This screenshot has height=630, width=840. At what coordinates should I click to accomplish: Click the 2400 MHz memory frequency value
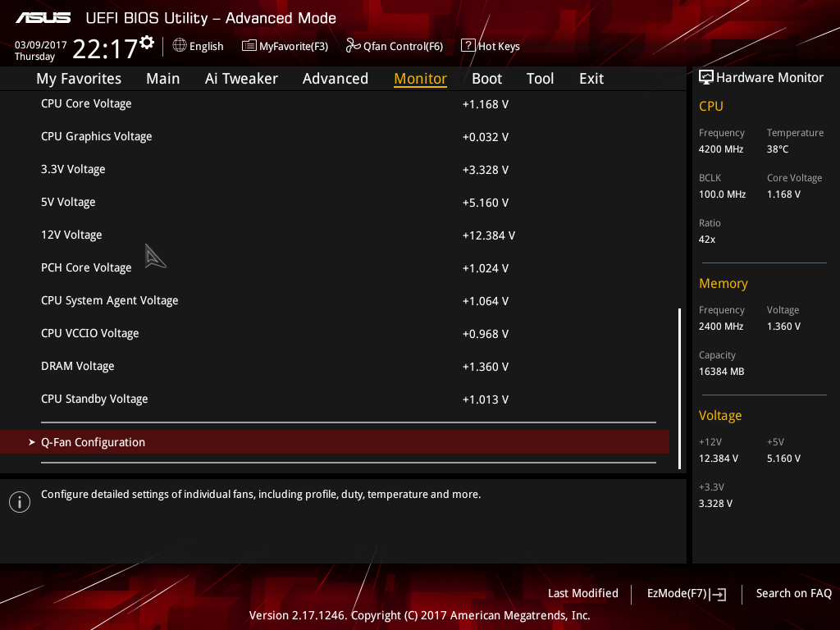721,326
